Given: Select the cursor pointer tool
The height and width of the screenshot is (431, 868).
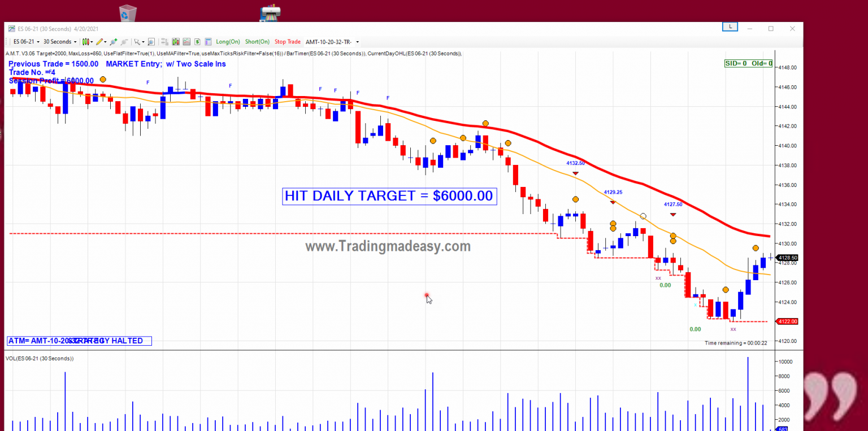Looking at the screenshot, I should click(137, 41).
